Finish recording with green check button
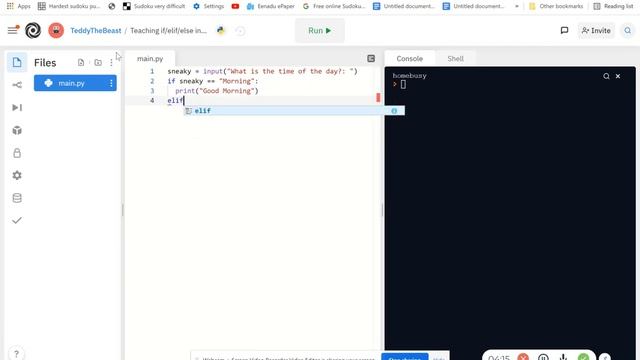The height and width of the screenshot is (360, 640). [584, 357]
